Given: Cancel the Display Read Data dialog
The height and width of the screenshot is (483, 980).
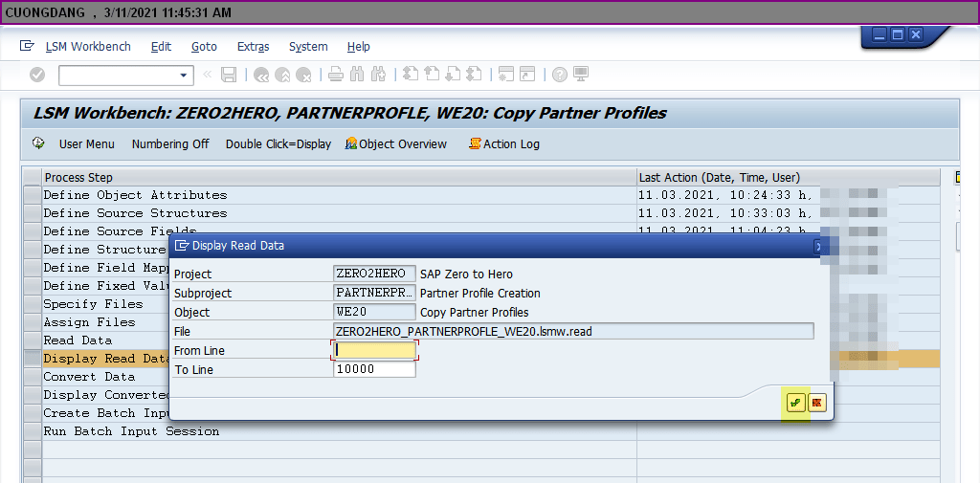Looking at the screenshot, I should [816, 403].
